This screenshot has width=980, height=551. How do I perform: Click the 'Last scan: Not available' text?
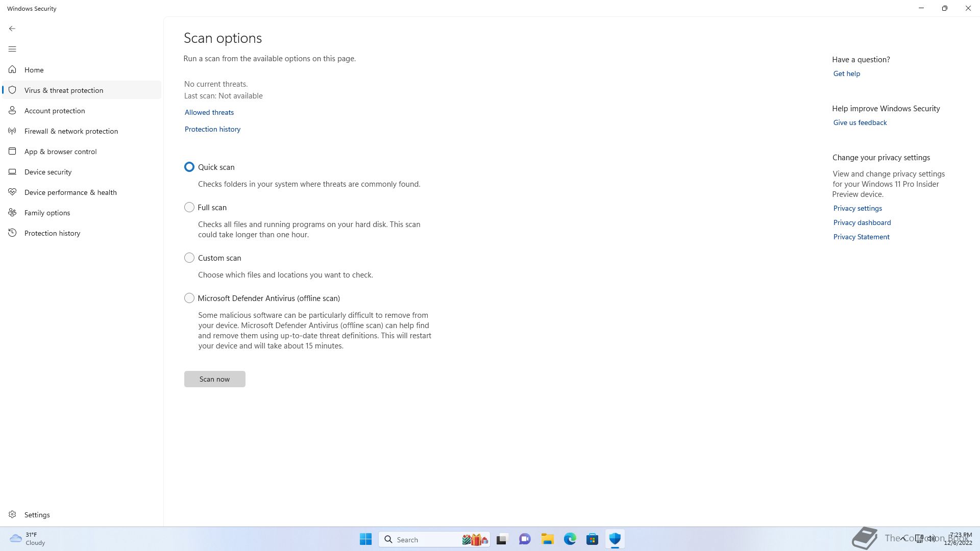[223, 96]
